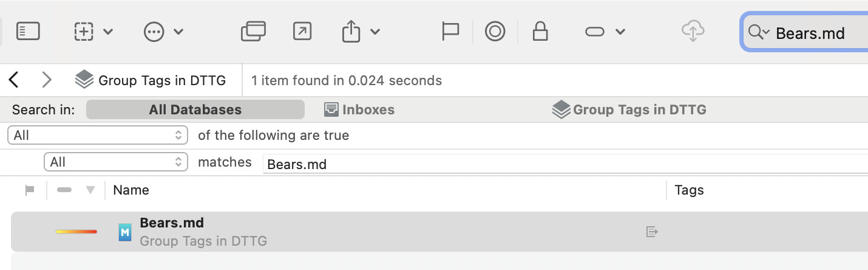Go back with the left chevron
Viewport: 868px width, 270px height.
coord(14,80)
